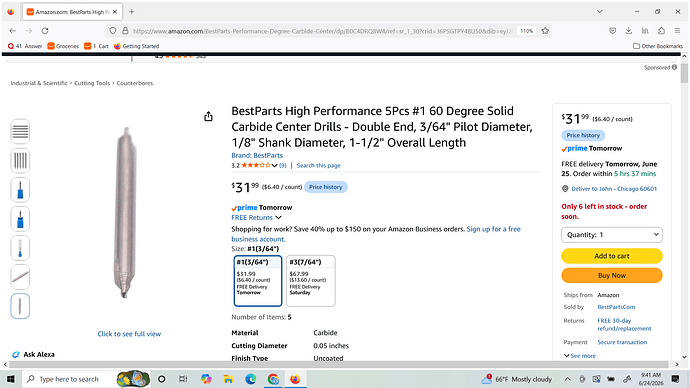Open the 41 Answer bookmark
The height and width of the screenshot is (388, 690).
click(x=25, y=46)
